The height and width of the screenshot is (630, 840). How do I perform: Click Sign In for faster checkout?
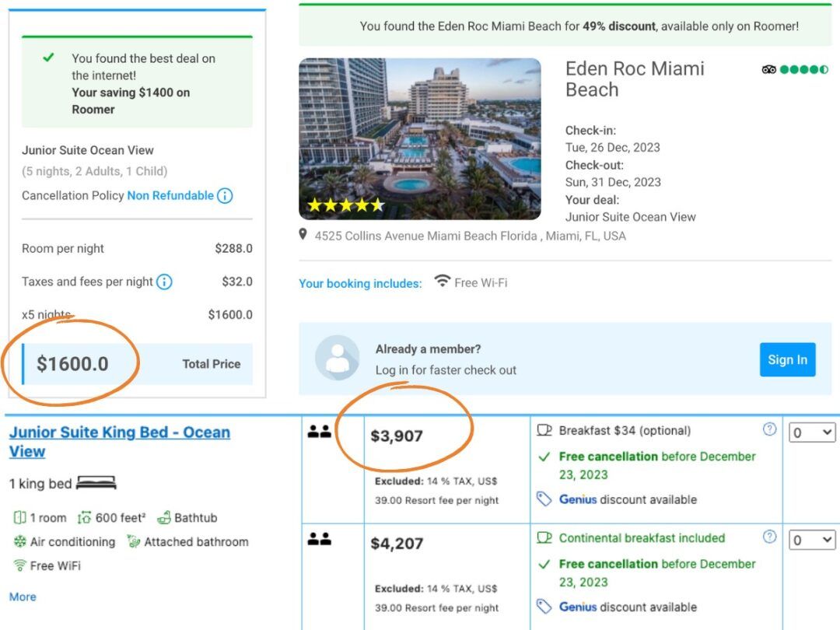point(787,359)
